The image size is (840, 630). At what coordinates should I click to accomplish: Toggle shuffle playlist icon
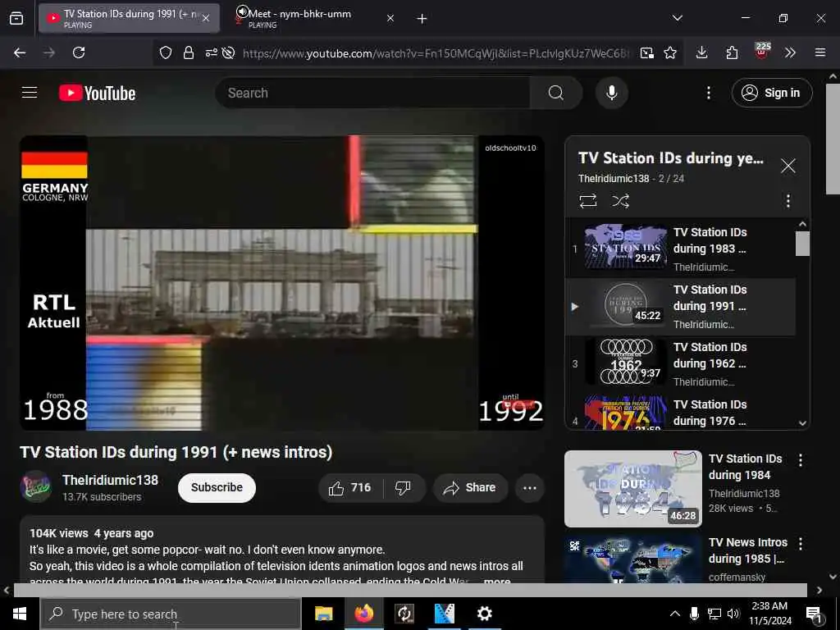point(620,201)
